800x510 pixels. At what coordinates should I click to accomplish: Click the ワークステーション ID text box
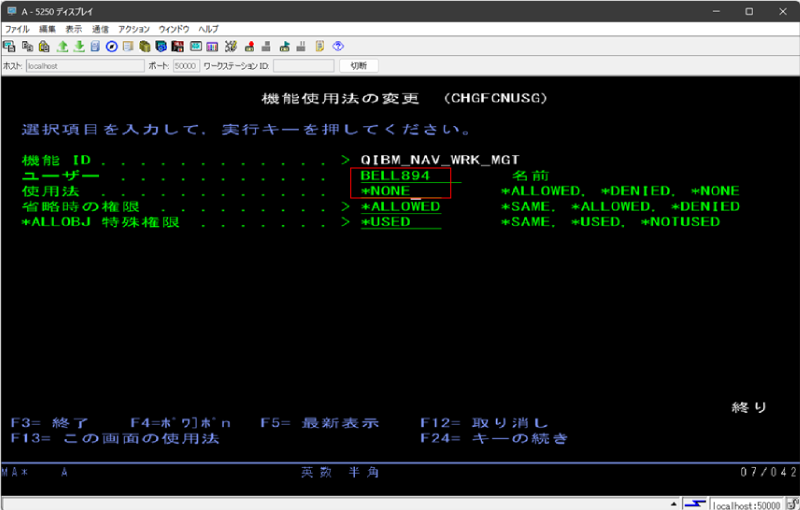click(x=303, y=66)
